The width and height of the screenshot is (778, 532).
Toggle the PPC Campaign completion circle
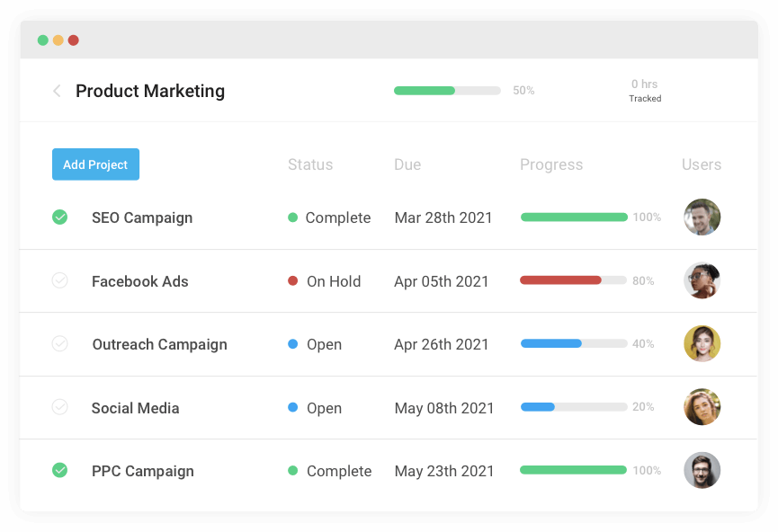(x=60, y=470)
